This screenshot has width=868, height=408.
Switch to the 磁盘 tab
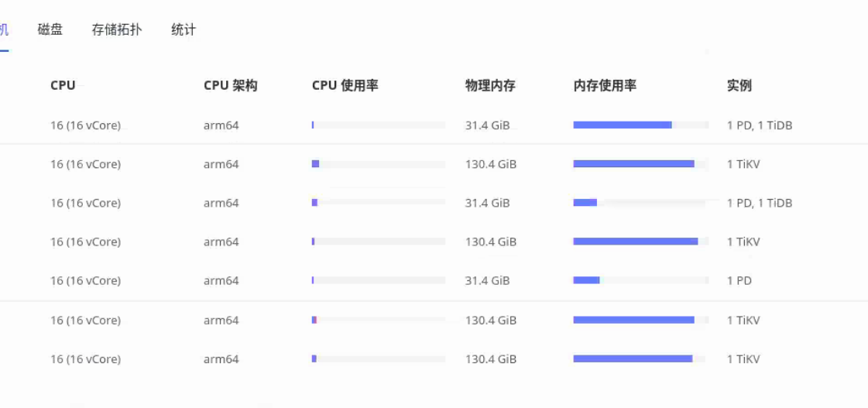point(50,30)
